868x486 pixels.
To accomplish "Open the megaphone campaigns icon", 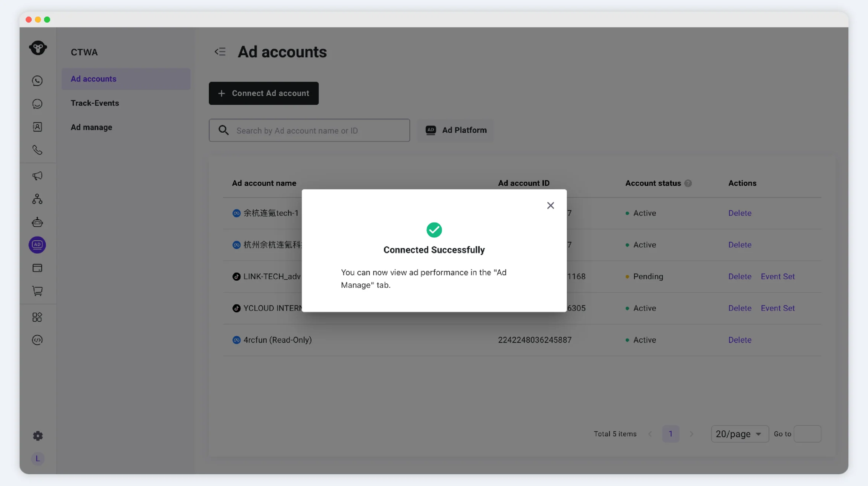I will (x=37, y=176).
